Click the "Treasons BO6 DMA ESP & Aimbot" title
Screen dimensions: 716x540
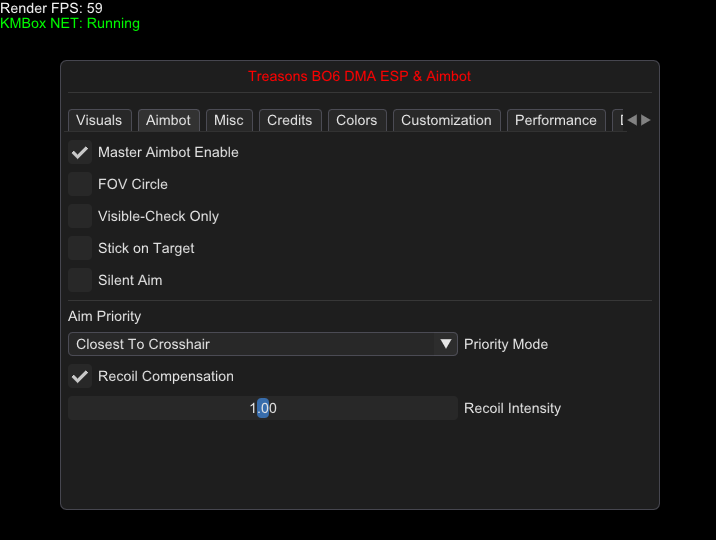[x=359, y=76]
